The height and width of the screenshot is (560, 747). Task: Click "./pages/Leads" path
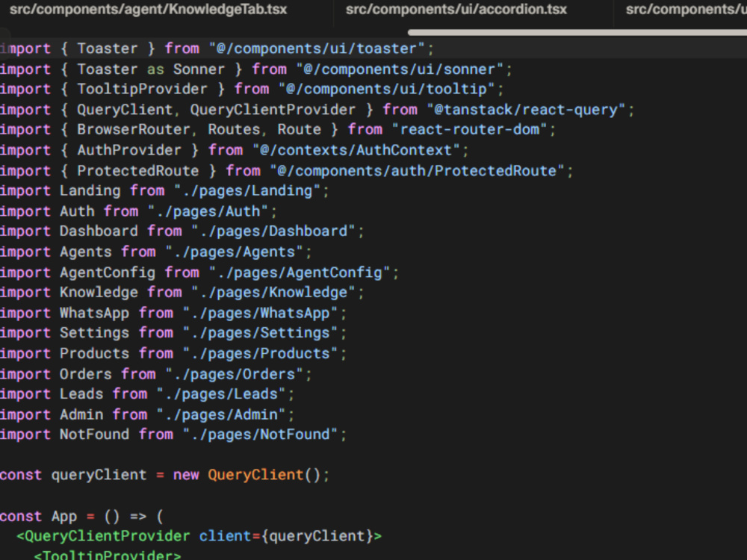(x=221, y=394)
